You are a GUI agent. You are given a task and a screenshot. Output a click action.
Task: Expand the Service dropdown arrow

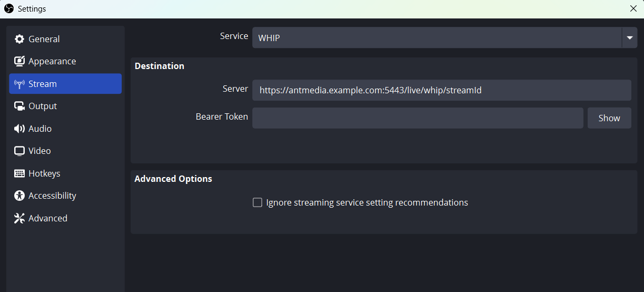630,38
